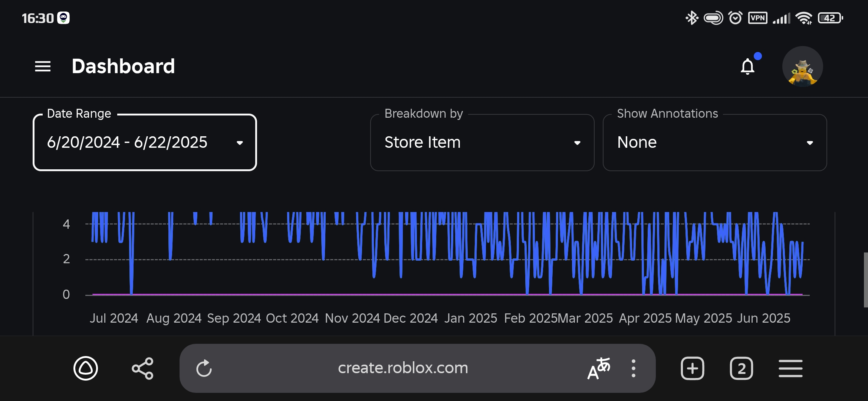This screenshot has height=401, width=868.
Task: Open the address bar three-dot menu
Action: click(x=633, y=368)
